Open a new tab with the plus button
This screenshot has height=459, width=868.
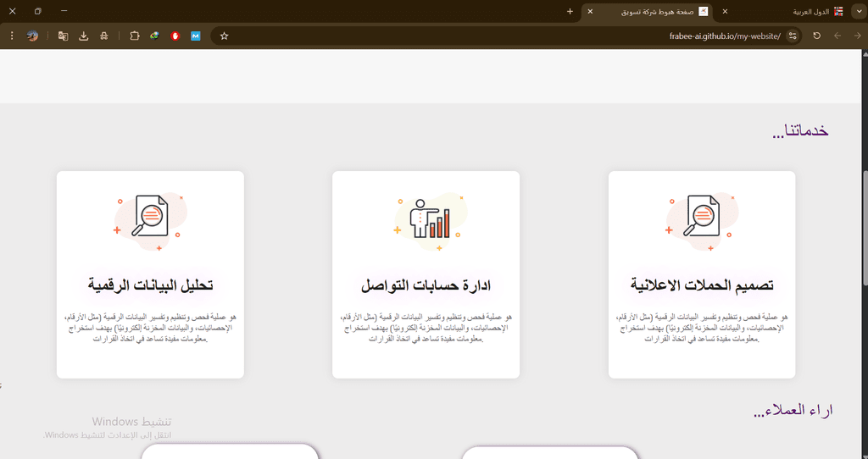(x=570, y=11)
